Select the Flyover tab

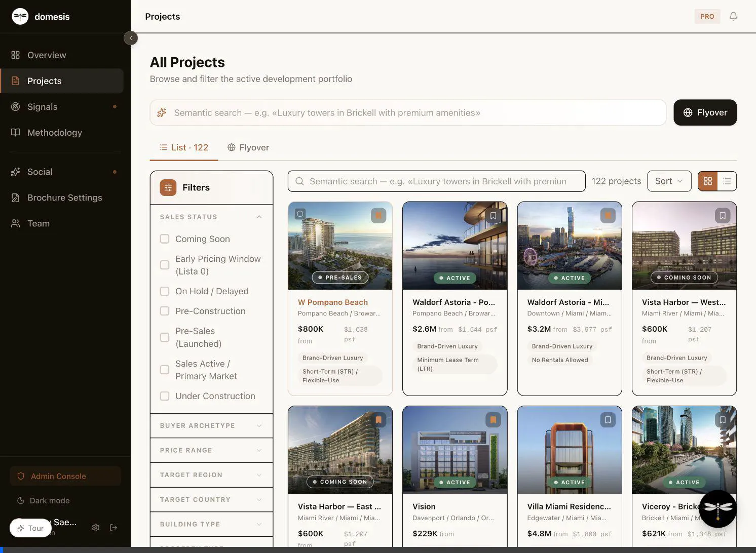[x=248, y=147]
